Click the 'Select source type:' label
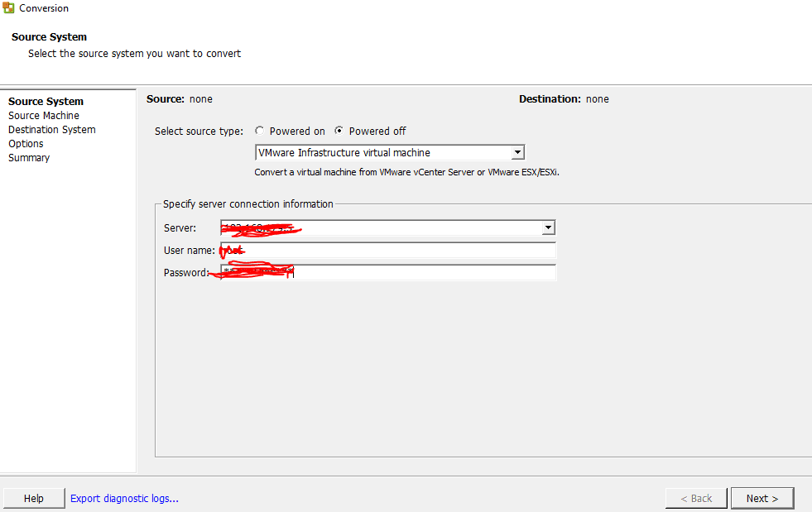Image resolution: width=812 pixels, height=512 pixels. (x=199, y=131)
